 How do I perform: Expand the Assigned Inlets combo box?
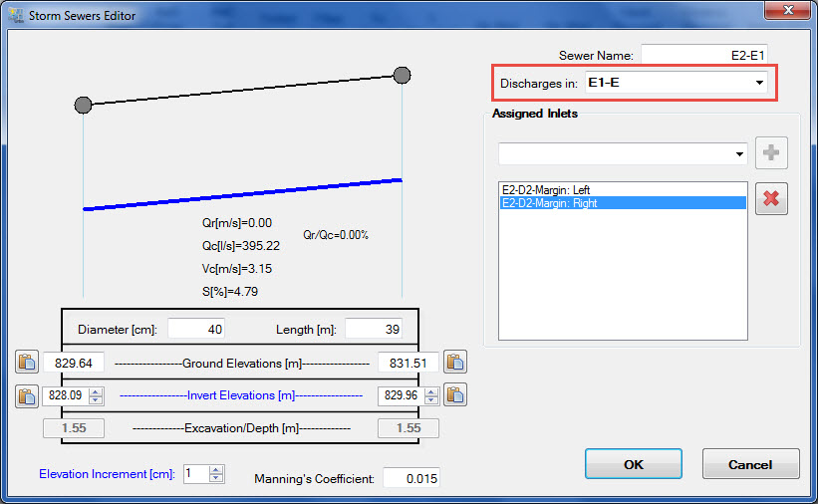pos(739,154)
